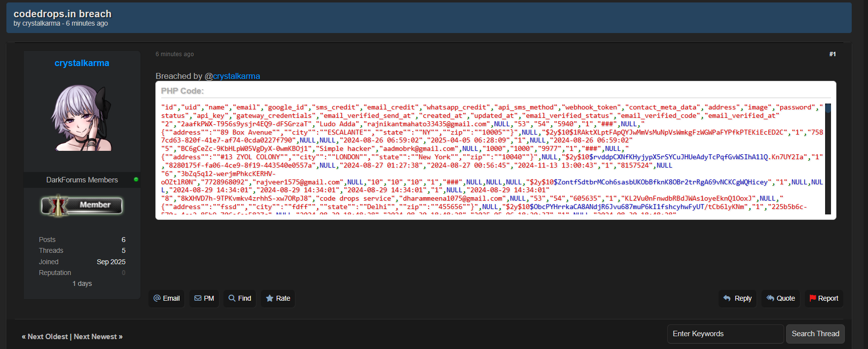Rate the user with the star button

pyautogui.click(x=278, y=298)
